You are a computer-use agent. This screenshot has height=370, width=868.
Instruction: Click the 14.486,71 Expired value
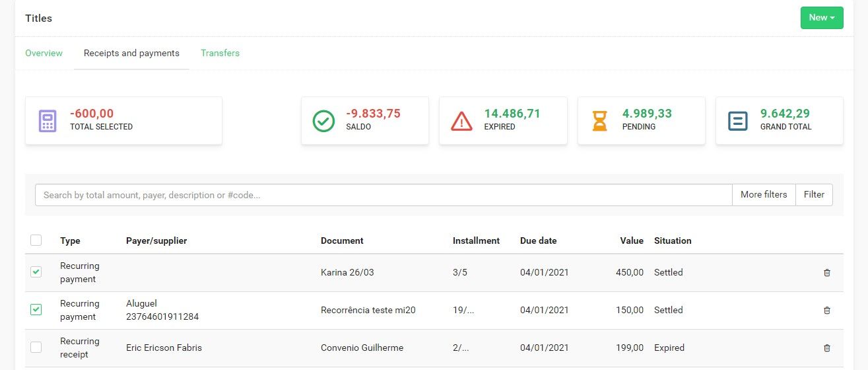(x=512, y=114)
